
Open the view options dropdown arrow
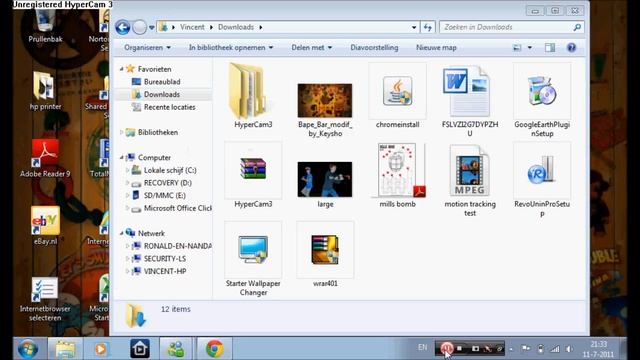(x=530, y=48)
